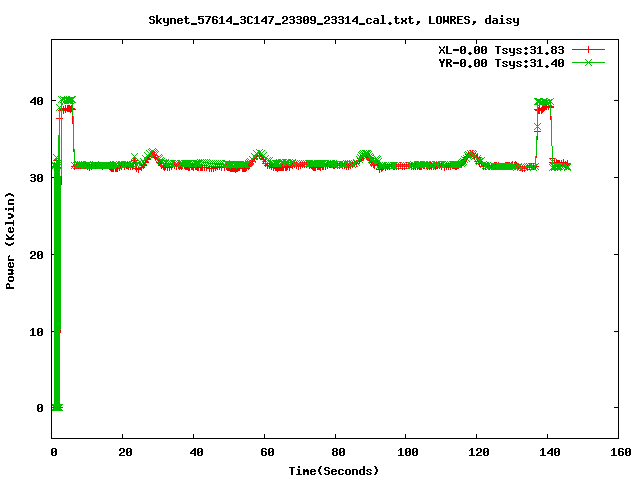The image size is (640, 480).
Task: Click the 20 tick label on power axis
Action: click(x=37, y=254)
